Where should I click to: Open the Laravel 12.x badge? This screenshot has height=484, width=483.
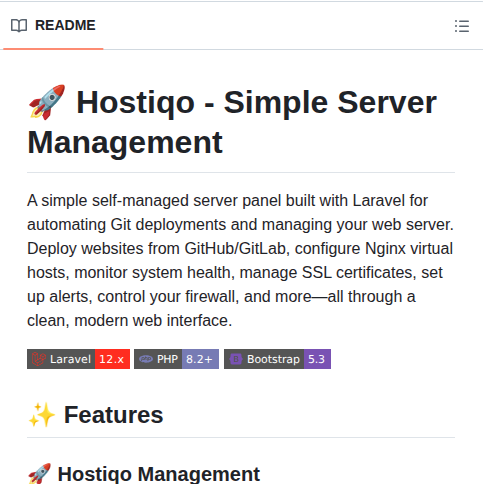[x=78, y=359]
